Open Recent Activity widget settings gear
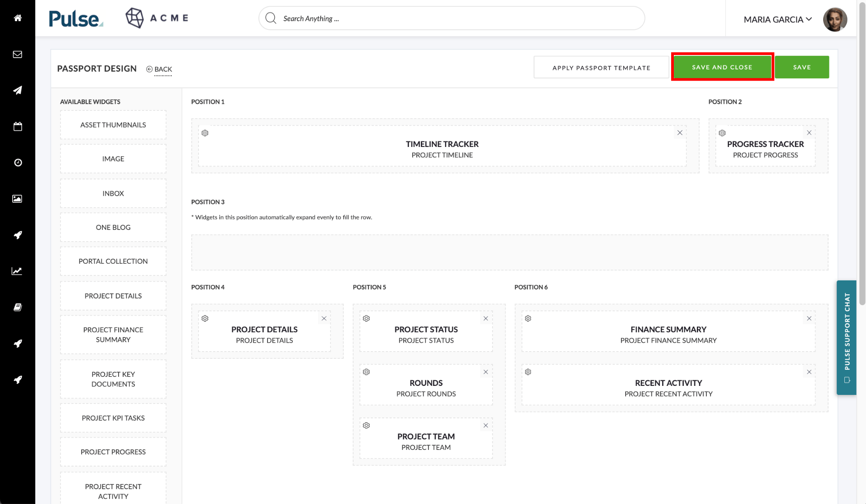Image resolution: width=866 pixels, height=504 pixels. coord(528,372)
